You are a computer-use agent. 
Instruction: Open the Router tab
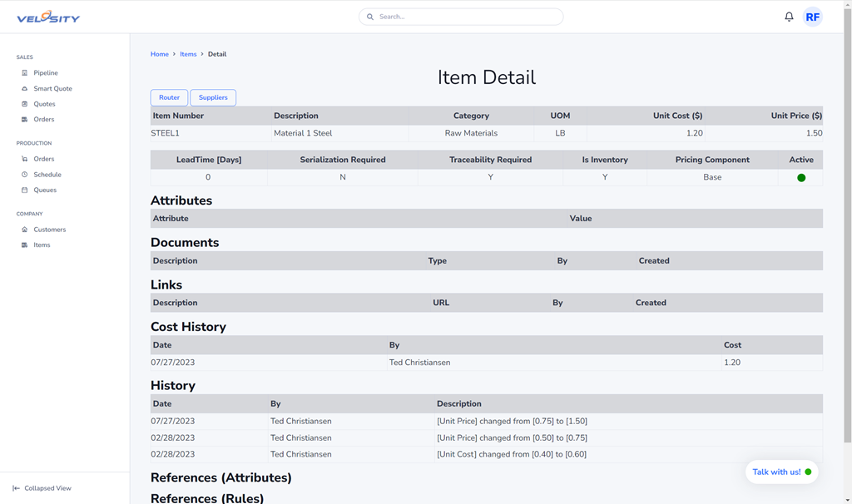(169, 98)
